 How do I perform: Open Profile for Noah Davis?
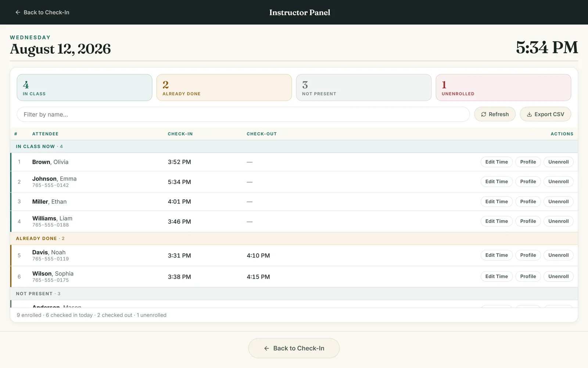tap(528, 255)
